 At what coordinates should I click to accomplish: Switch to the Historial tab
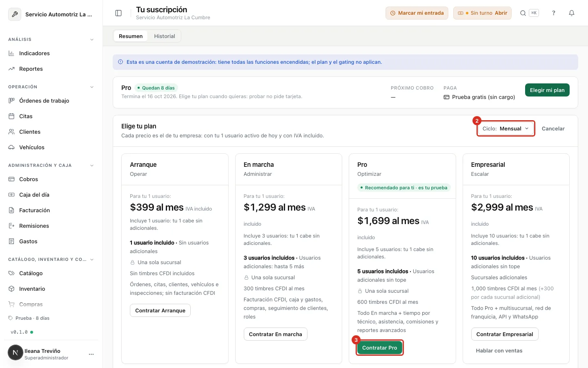tap(165, 36)
